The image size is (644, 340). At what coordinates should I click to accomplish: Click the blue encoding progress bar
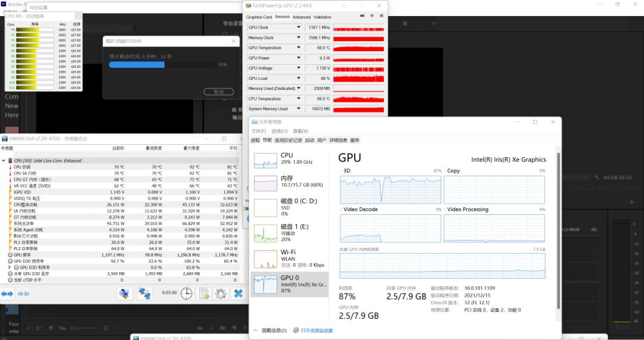[x=137, y=65]
